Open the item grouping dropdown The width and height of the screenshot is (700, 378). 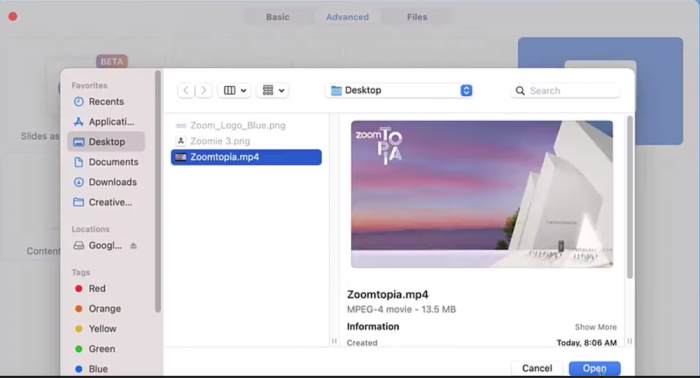(273, 91)
